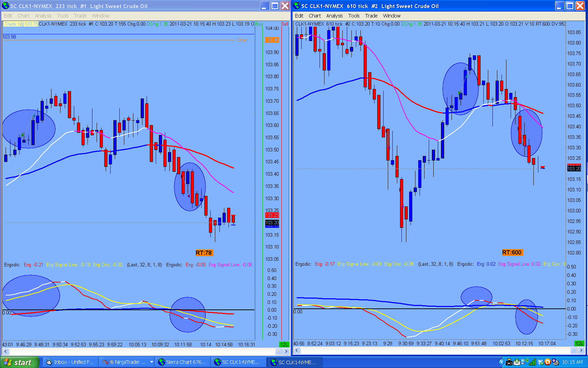588x368 pixels.
Task: Click the Erg Signal Line: -0.19 label
Action: point(68,265)
